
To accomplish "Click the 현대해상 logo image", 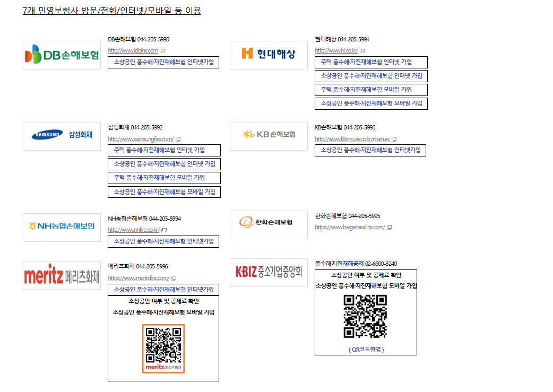I will coord(269,55).
